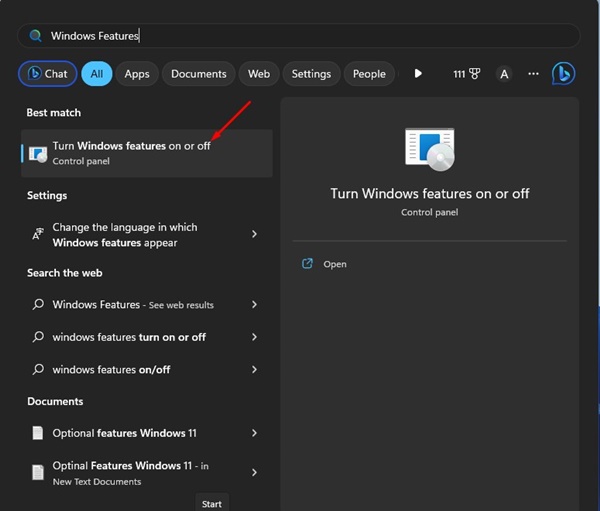Click the search magnifier icon in the search box
The image size is (600, 511).
[x=36, y=36]
